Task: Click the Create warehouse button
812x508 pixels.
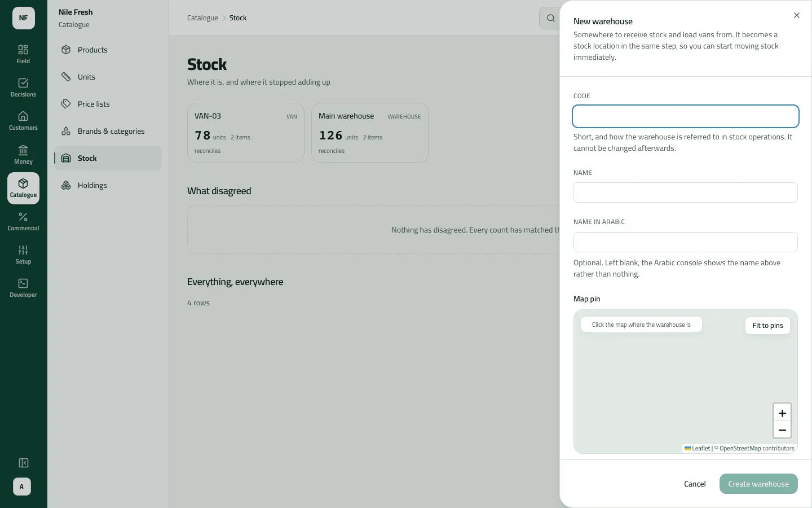Action: 758,484
